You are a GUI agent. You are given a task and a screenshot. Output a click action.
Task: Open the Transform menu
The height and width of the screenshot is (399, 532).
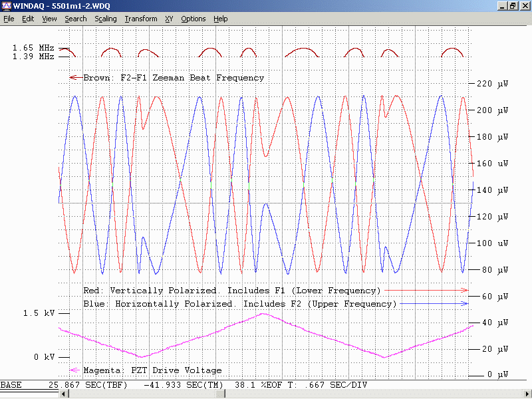tap(140, 19)
